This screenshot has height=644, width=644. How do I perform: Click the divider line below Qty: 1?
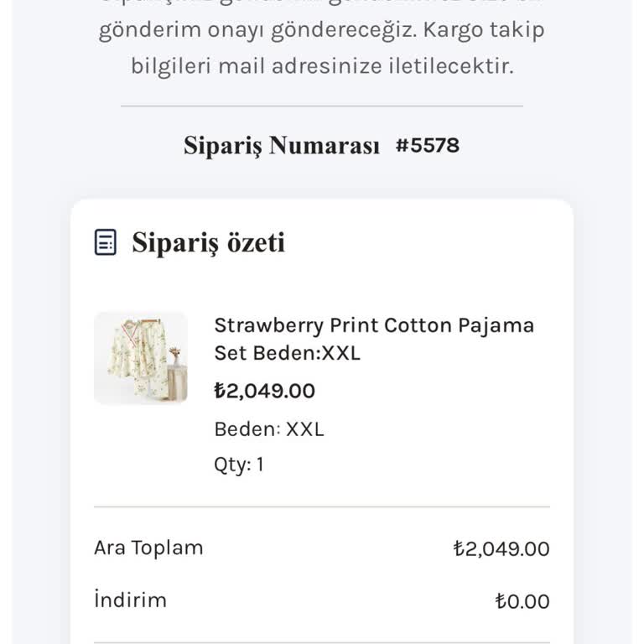pyautogui.click(x=321, y=506)
